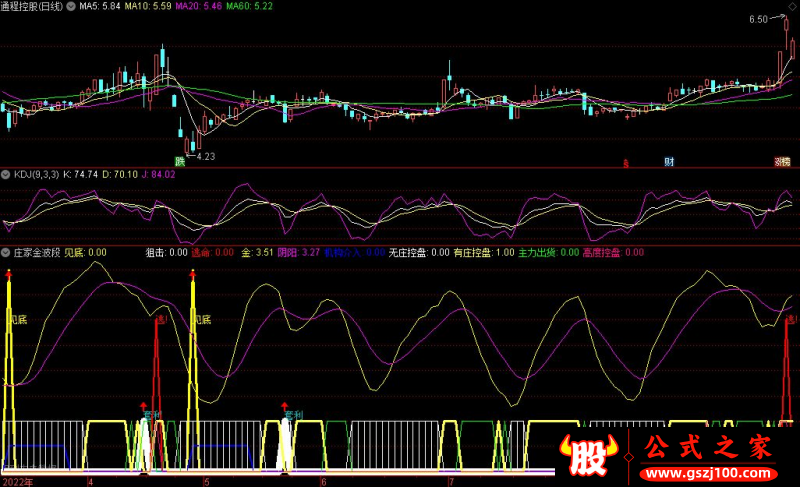
Task: Click the circle icon beside 庄家金波段
Action: coord(6,253)
